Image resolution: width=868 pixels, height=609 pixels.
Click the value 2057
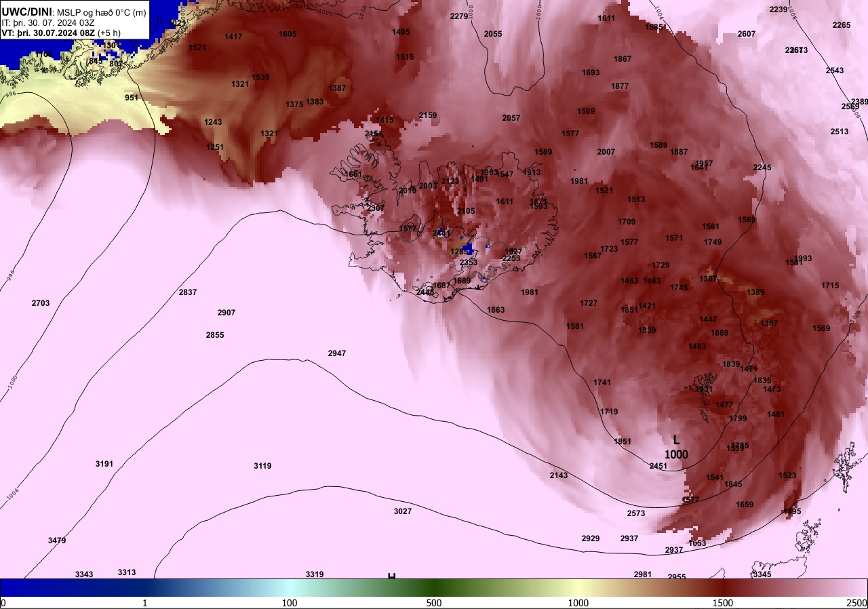[511, 118]
